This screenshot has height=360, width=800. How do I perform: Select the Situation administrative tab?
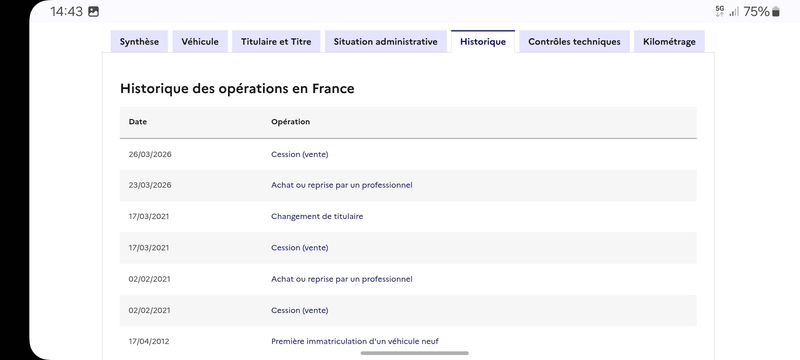click(386, 42)
